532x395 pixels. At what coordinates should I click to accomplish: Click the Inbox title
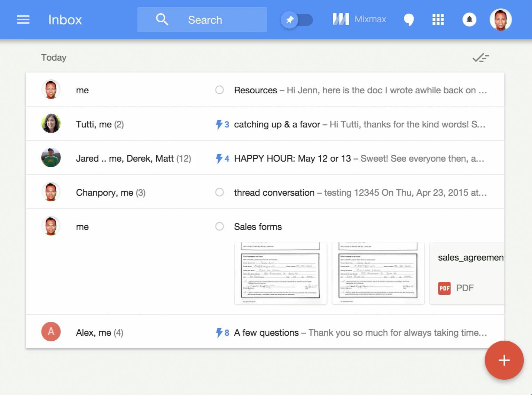(x=65, y=20)
